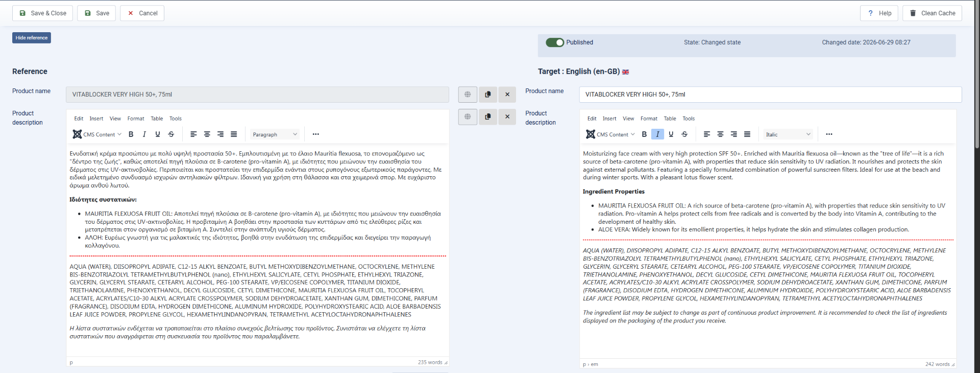
Task: Align center in reference editor
Action: point(207,134)
